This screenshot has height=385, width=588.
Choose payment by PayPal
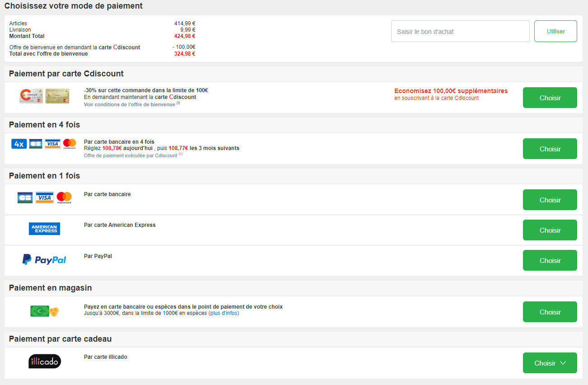550,260
